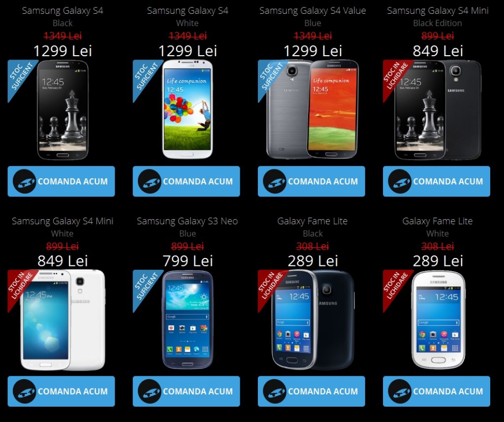The image size is (504, 422).
Task: Order the Samsung Galaxy S4 Black
Action: (61, 181)
